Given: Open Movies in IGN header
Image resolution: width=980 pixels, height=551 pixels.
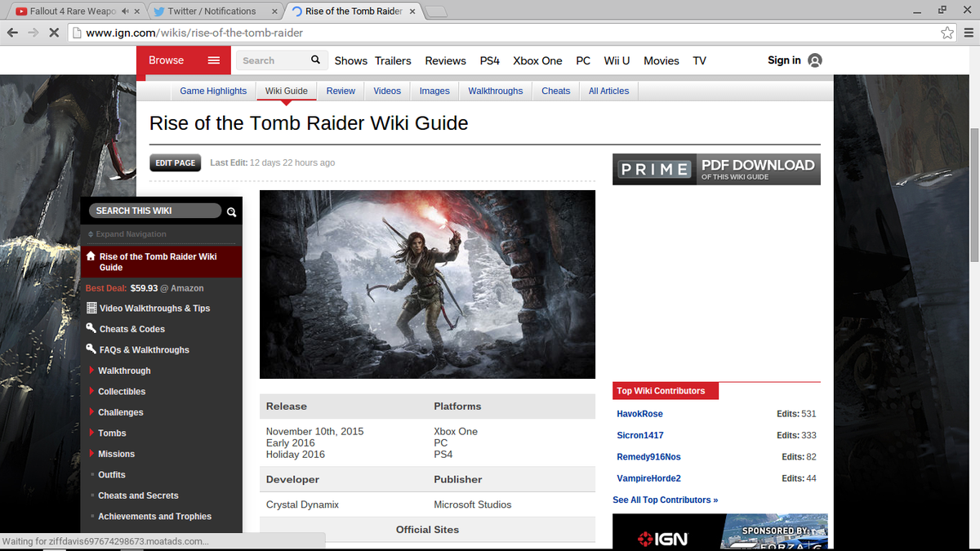Looking at the screenshot, I should click(661, 60).
